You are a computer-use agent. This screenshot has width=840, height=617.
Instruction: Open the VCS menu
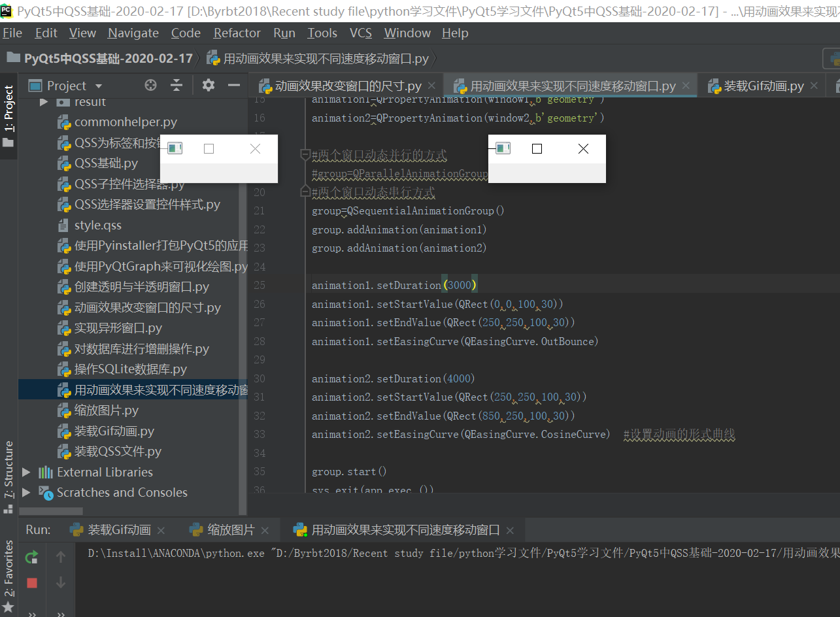coord(361,33)
